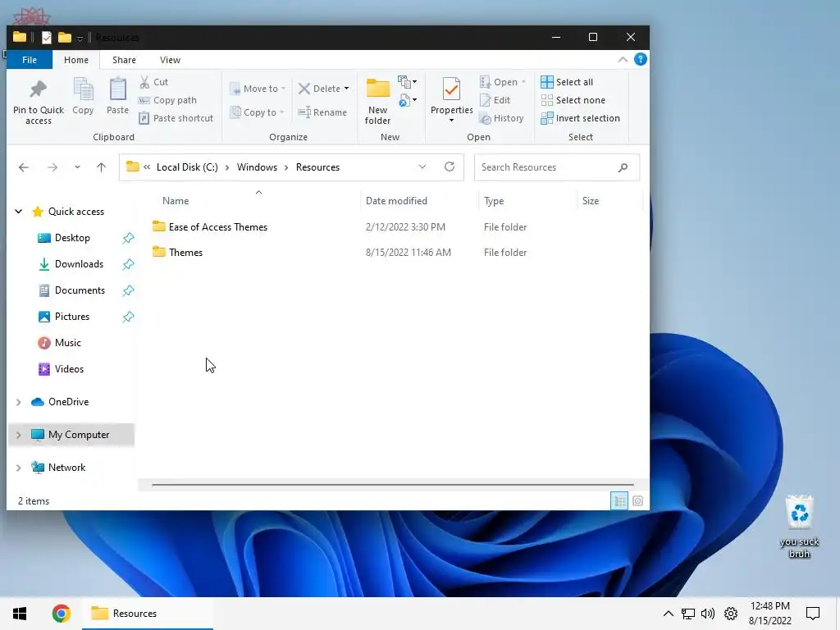Switch to the Share tab

point(124,59)
